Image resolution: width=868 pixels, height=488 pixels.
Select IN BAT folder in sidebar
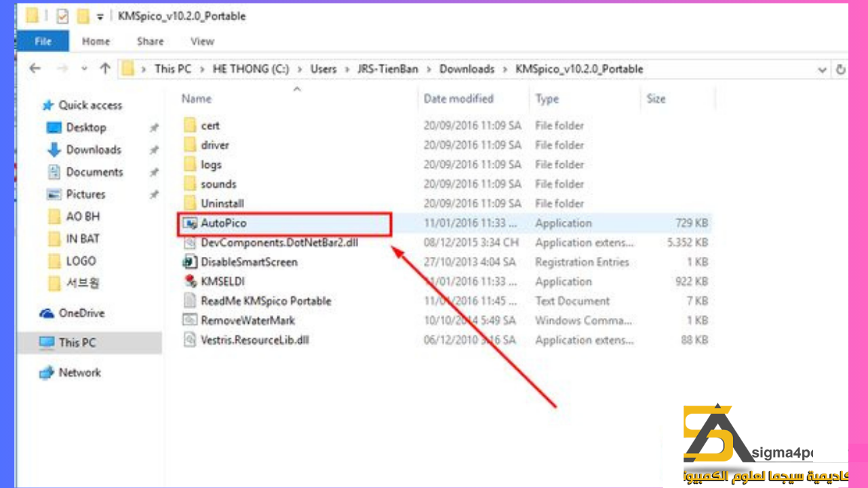[x=83, y=239]
